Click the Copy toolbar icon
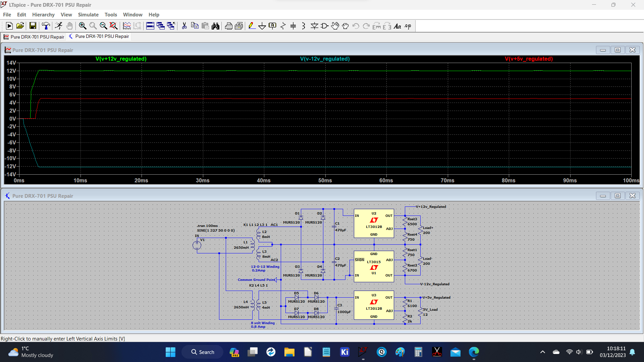The width and height of the screenshot is (644, 362). (195, 26)
